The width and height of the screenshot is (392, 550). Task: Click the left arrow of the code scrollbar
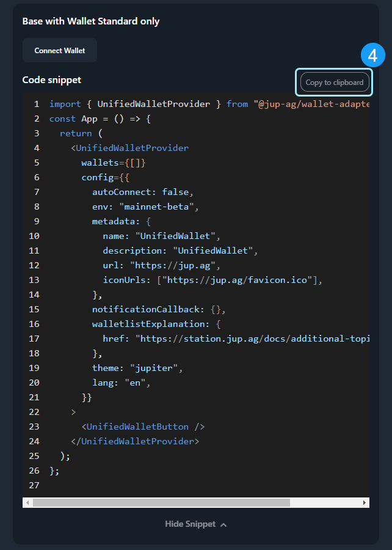(x=27, y=502)
